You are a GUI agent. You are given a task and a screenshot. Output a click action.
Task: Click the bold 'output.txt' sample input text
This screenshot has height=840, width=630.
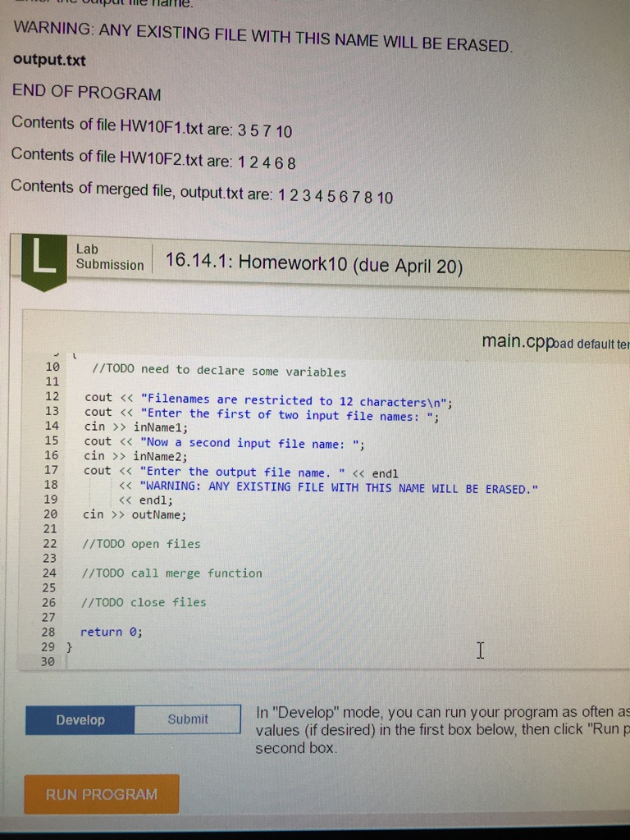coord(49,59)
